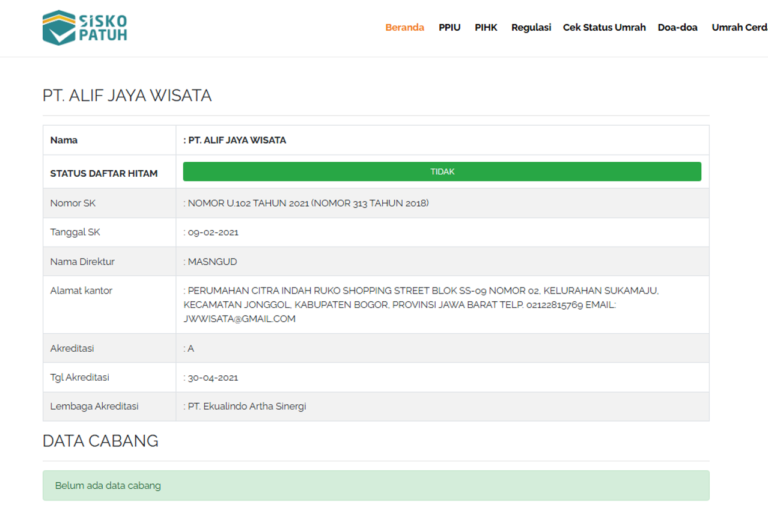Click the Nama row label
The image size is (768, 513).
point(64,140)
